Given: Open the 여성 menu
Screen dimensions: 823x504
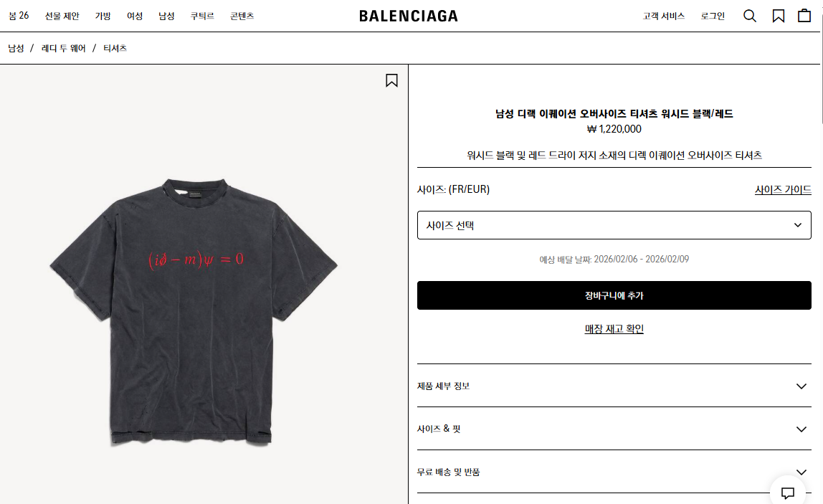Looking at the screenshot, I should click(135, 16).
